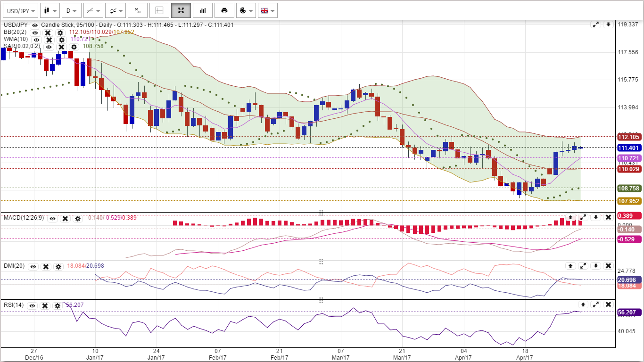Click the MACD signal label -0.529
The height and width of the screenshot is (362, 644).
(629, 239)
